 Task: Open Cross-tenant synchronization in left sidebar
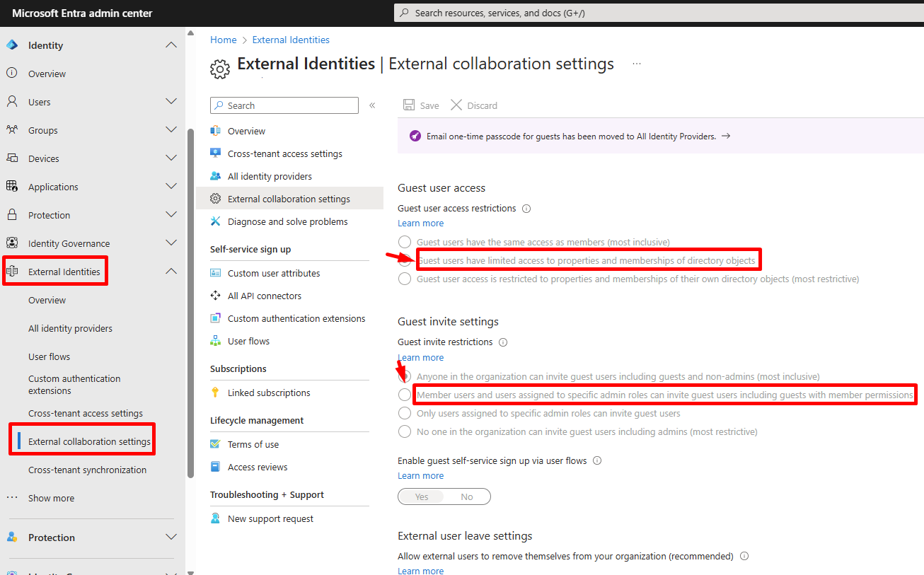pos(88,470)
